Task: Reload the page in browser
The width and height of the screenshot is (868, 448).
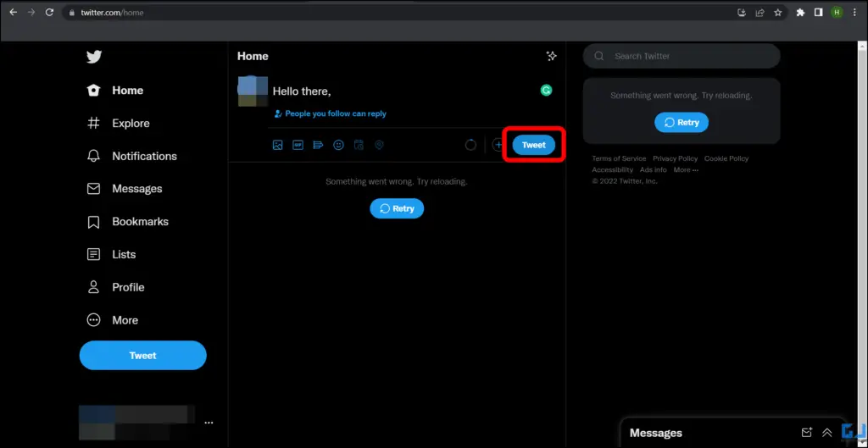Action: click(49, 12)
